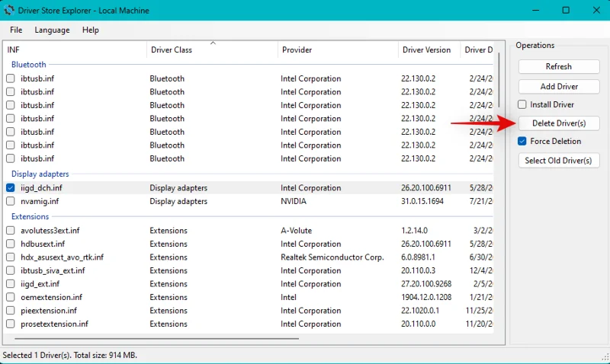The width and height of the screenshot is (610, 364).
Task: Click the Intel provider cell for oemextension.inf
Action: [x=288, y=297]
